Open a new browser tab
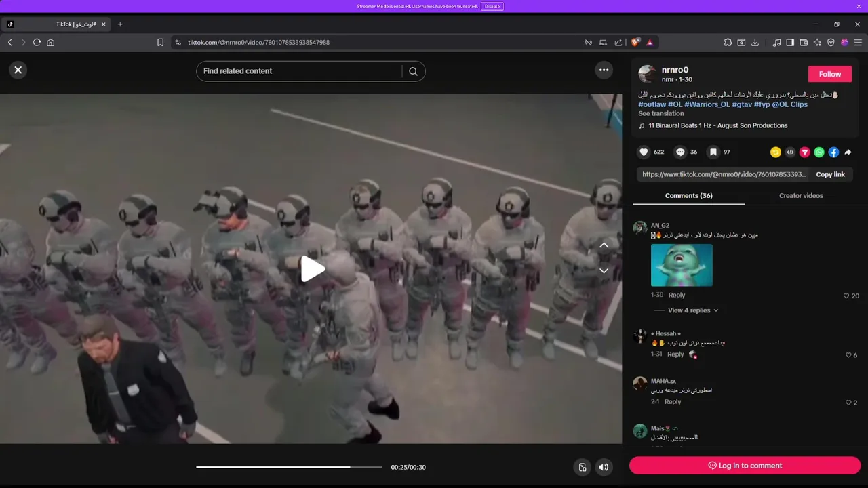This screenshot has height=488, width=868. click(120, 24)
